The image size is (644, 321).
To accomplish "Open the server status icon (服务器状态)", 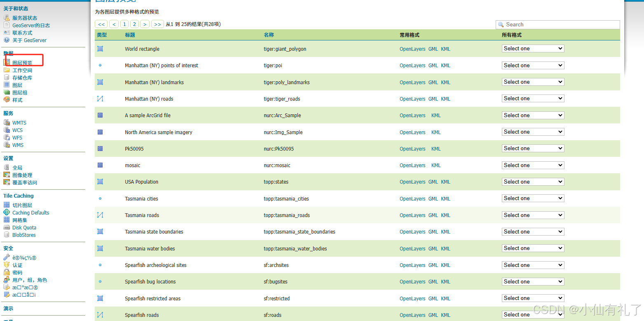I will click(7, 18).
